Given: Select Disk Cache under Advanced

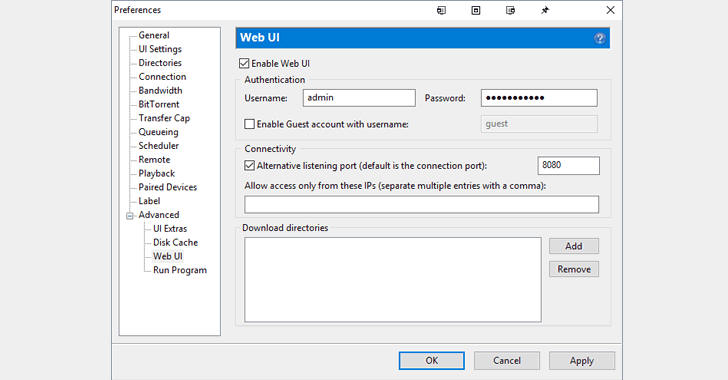Looking at the screenshot, I should coord(175,242).
